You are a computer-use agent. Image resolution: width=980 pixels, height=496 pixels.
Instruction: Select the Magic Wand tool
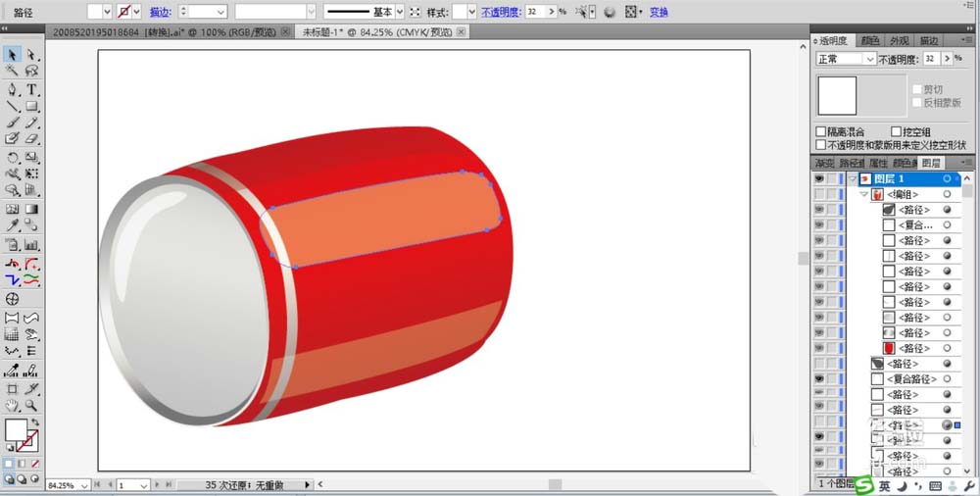[x=12, y=72]
